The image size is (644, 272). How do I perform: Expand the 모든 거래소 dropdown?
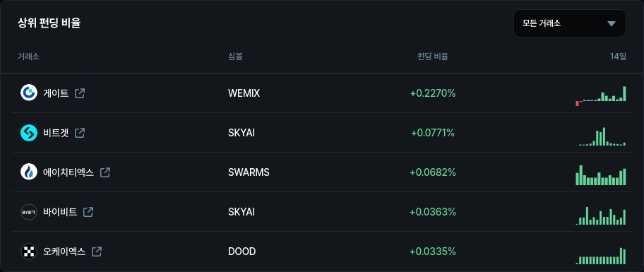tap(570, 23)
